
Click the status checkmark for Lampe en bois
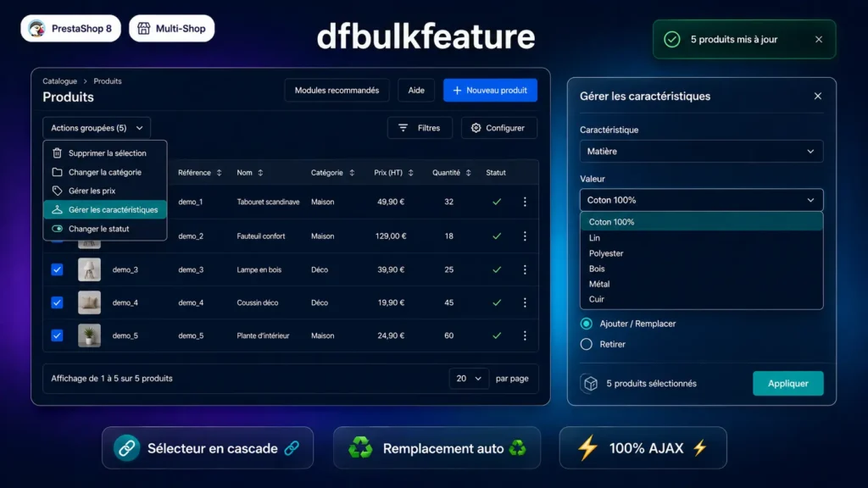coord(497,270)
